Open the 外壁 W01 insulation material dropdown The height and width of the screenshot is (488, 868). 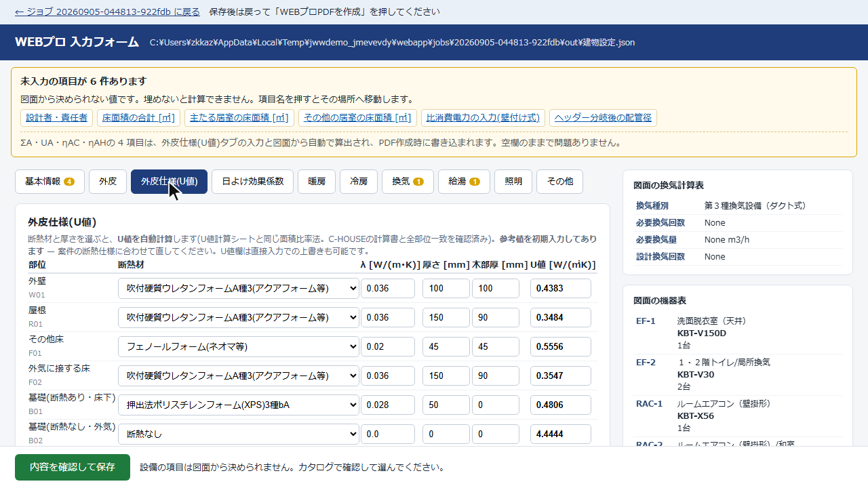pyautogui.click(x=238, y=288)
